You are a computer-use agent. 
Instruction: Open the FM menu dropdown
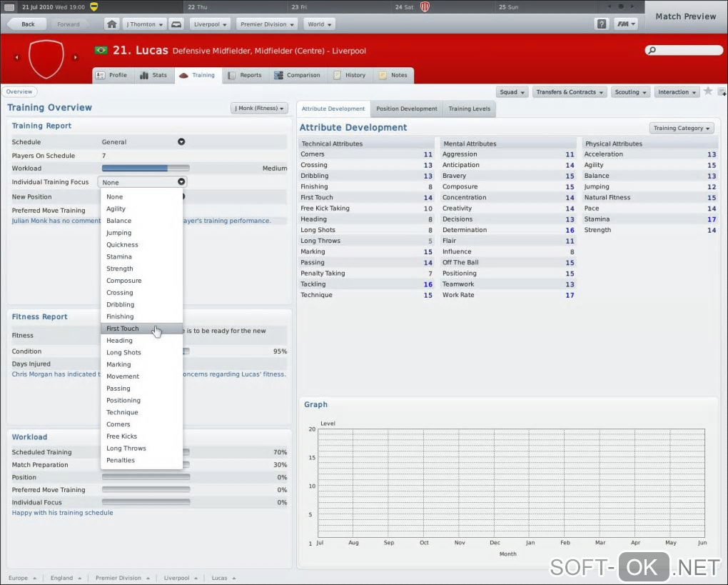click(625, 24)
